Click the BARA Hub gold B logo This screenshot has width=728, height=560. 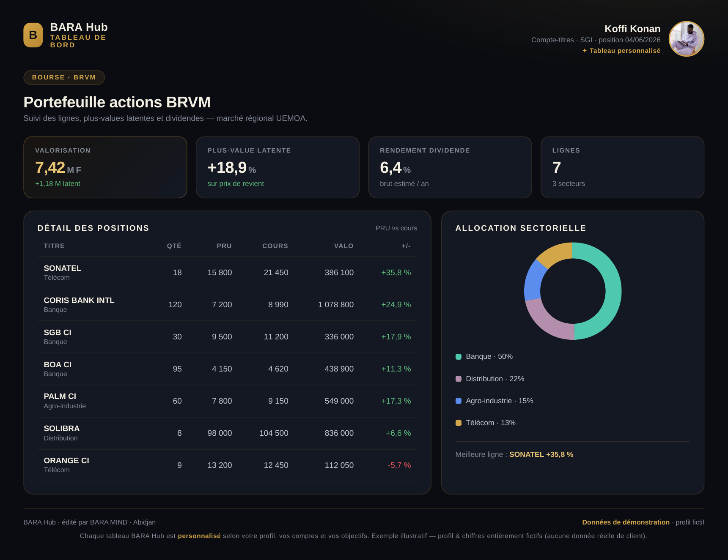coord(33,35)
